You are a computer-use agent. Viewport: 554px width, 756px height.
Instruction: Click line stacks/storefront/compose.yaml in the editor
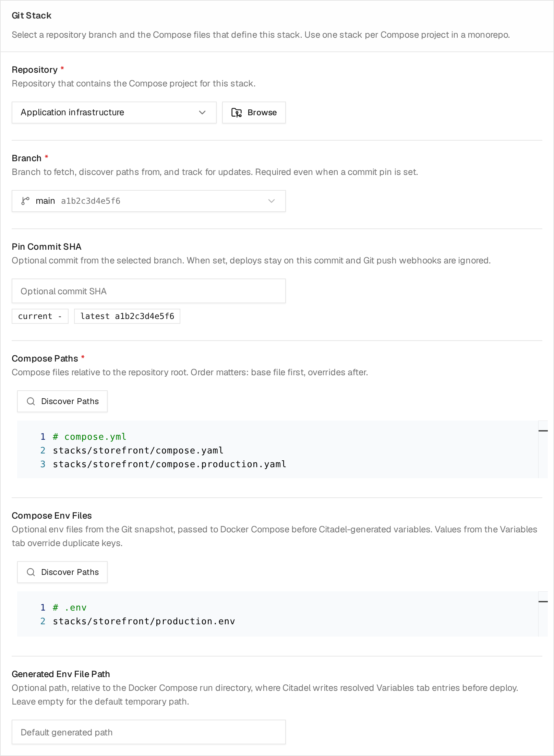[x=138, y=450]
